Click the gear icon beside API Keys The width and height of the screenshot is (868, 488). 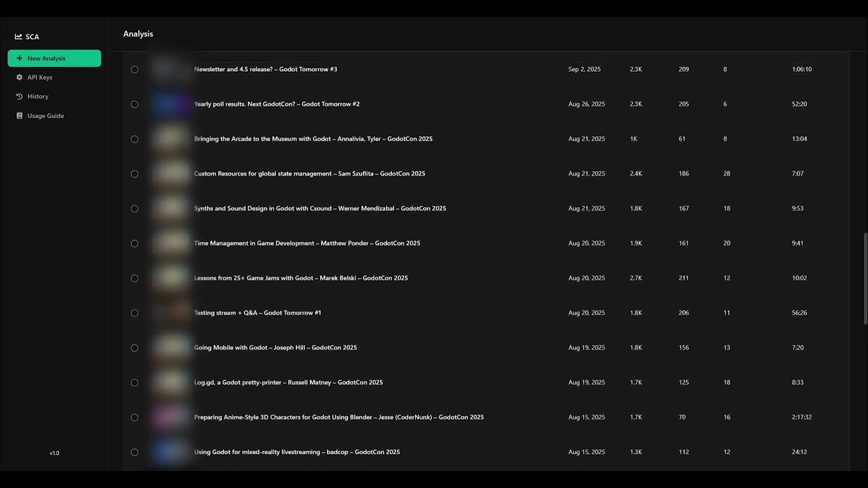(x=19, y=77)
